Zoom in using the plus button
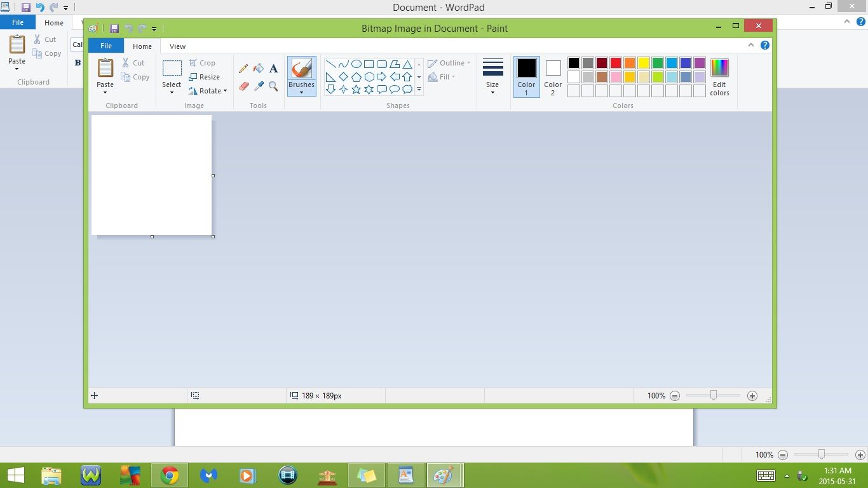868x488 pixels. [x=752, y=395]
